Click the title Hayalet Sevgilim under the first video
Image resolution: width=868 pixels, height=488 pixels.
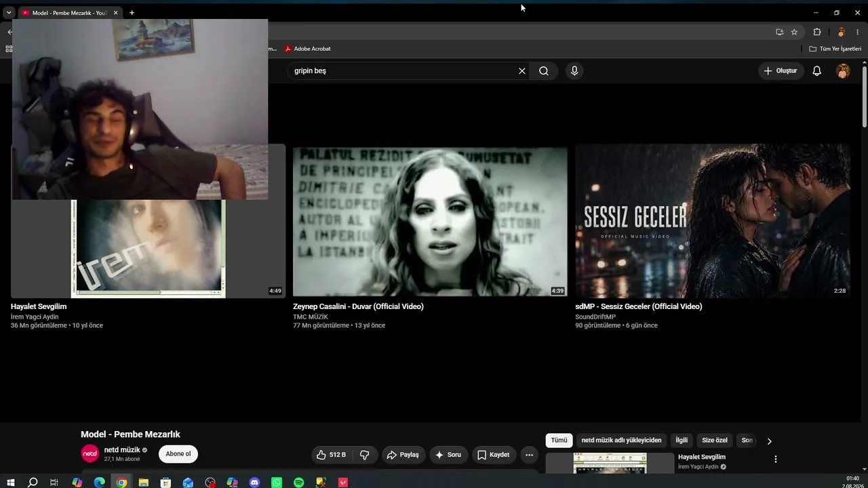coord(39,306)
